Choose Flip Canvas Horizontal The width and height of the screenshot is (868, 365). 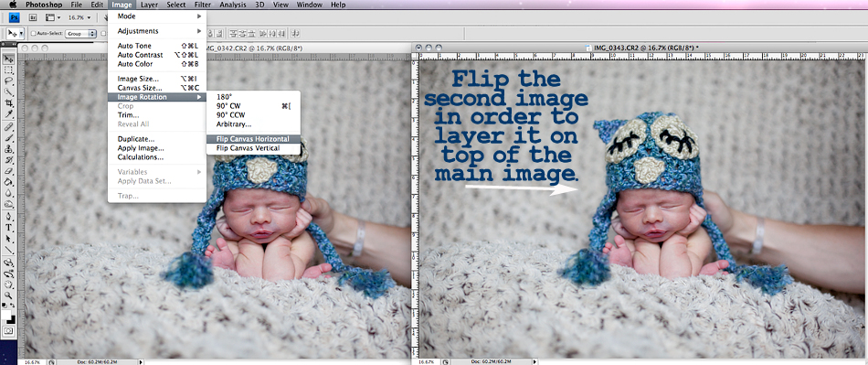click(253, 139)
